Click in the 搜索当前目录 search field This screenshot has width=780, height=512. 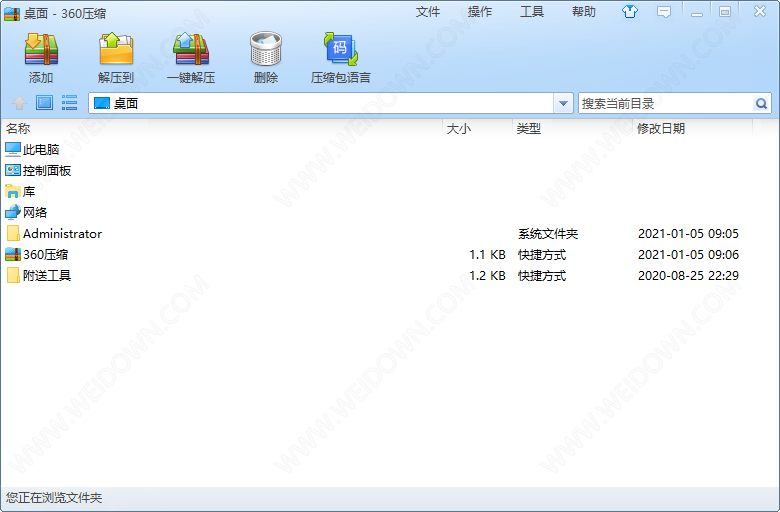pyautogui.click(x=667, y=103)
